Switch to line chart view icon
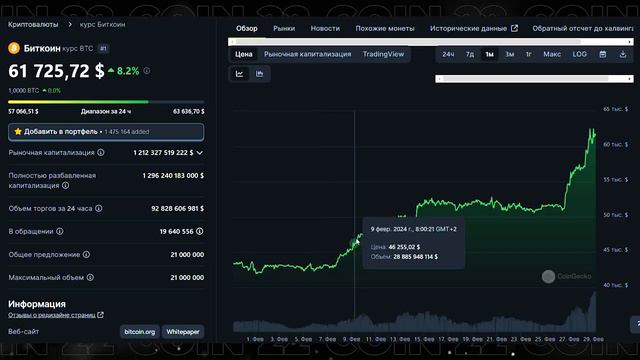Screen dimensions: 640x360 click(240, 74)
